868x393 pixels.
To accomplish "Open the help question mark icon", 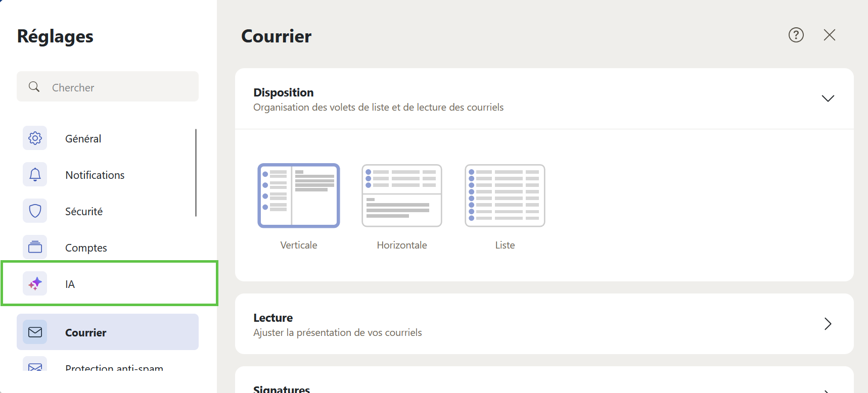I will (x=796, y=35).
